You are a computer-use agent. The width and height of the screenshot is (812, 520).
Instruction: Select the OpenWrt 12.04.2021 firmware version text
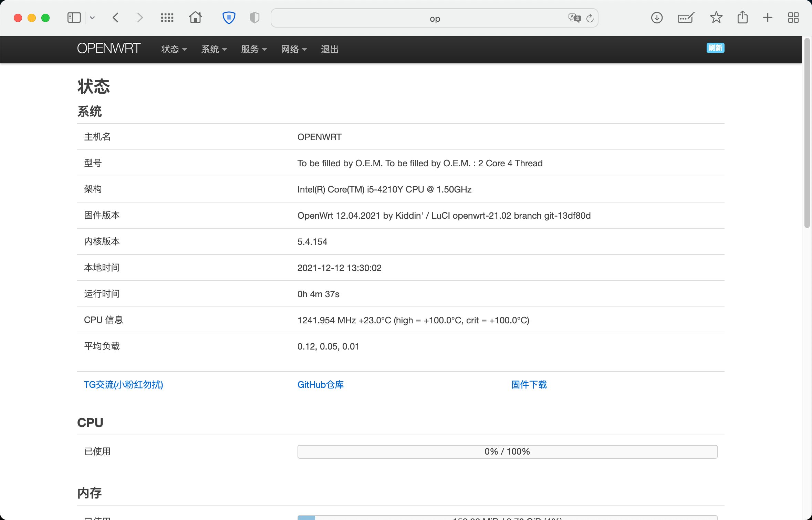point(444,216)
